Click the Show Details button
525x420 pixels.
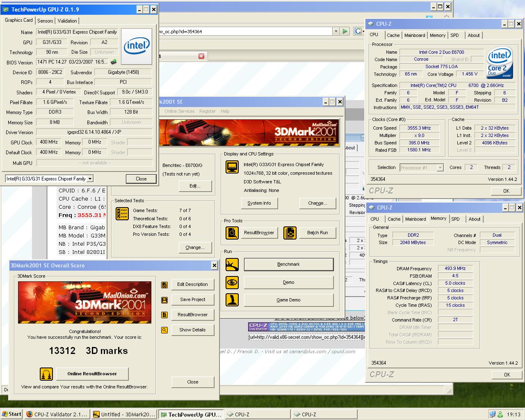192,330
